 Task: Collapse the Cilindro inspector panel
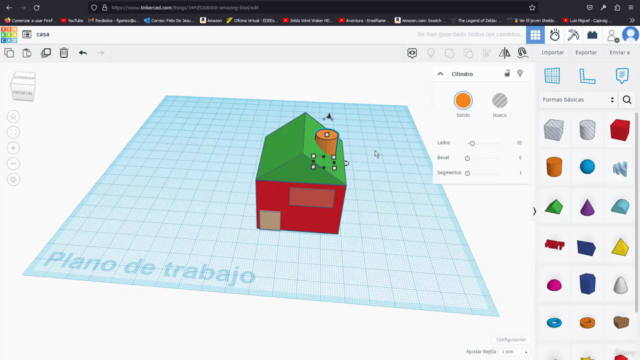(x=440, y=74)
